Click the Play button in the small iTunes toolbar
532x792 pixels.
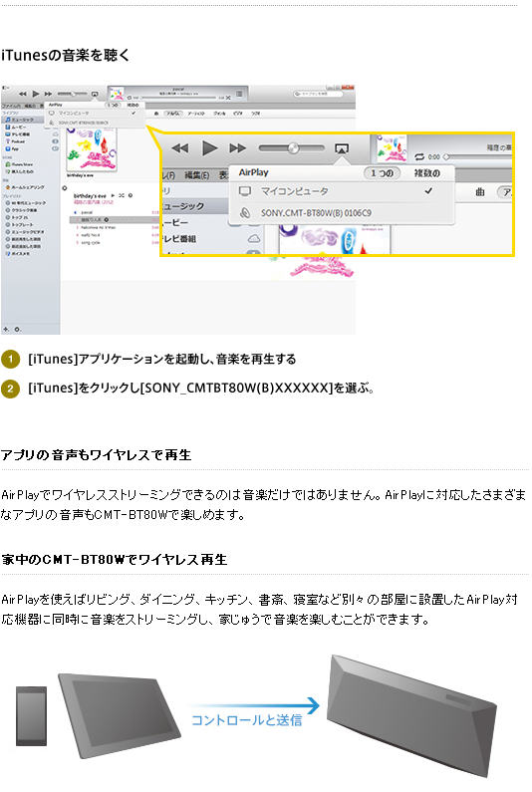[35, 94]
